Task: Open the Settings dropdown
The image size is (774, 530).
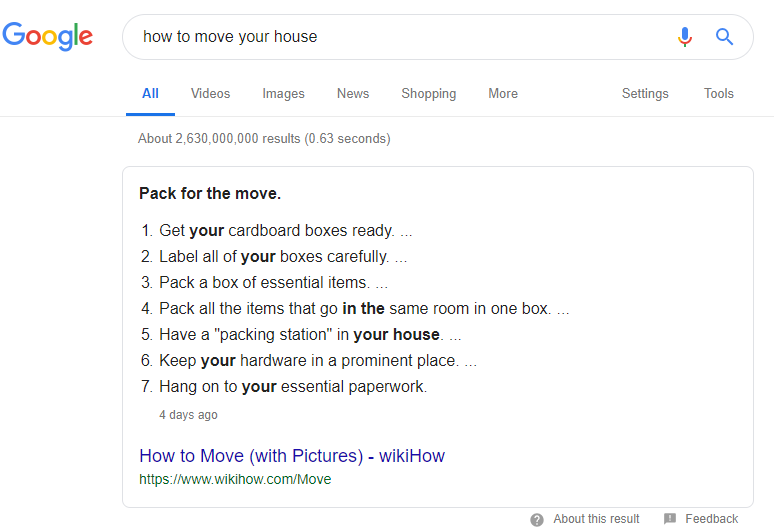Action: coord(645,94)
